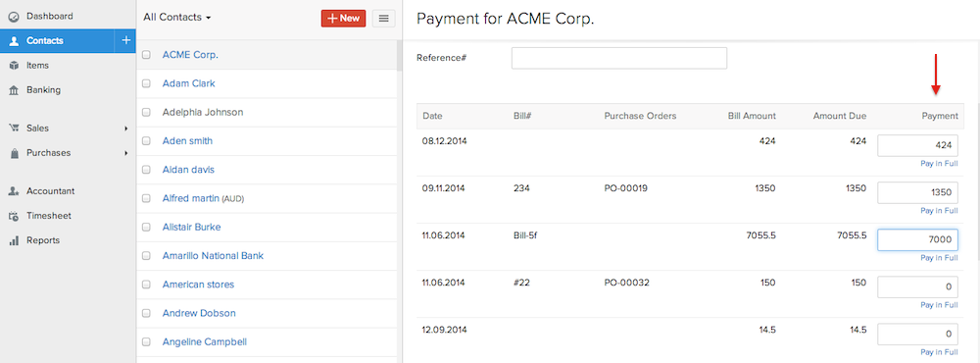
Task: Tick the American stores checkbox
Action: tap(146, 285)
